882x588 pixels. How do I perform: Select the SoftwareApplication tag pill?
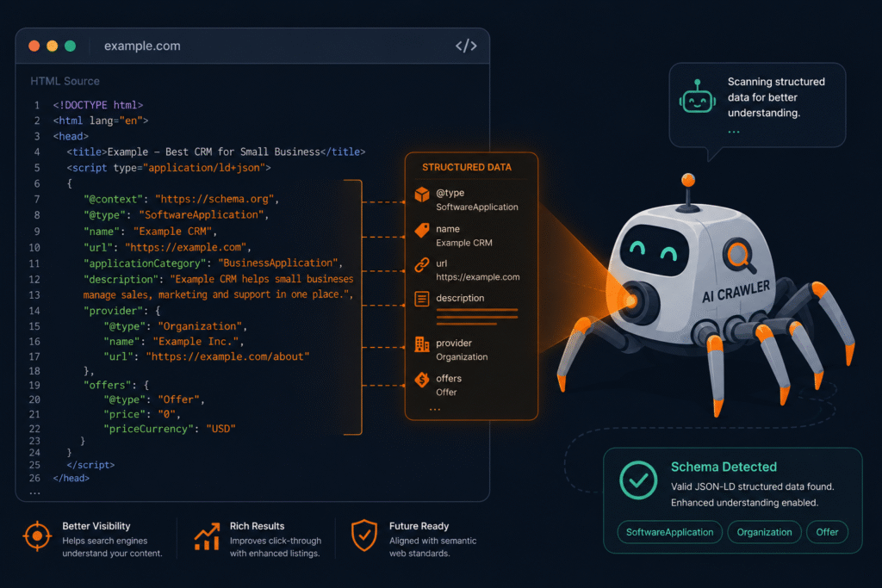tap(669, 532)
